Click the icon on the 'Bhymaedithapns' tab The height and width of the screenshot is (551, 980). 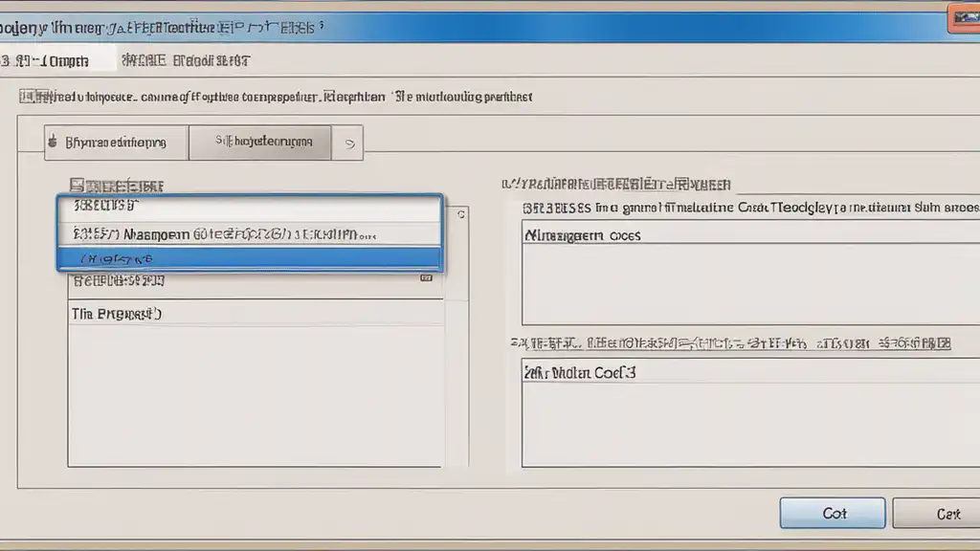(x=54, y=142)
